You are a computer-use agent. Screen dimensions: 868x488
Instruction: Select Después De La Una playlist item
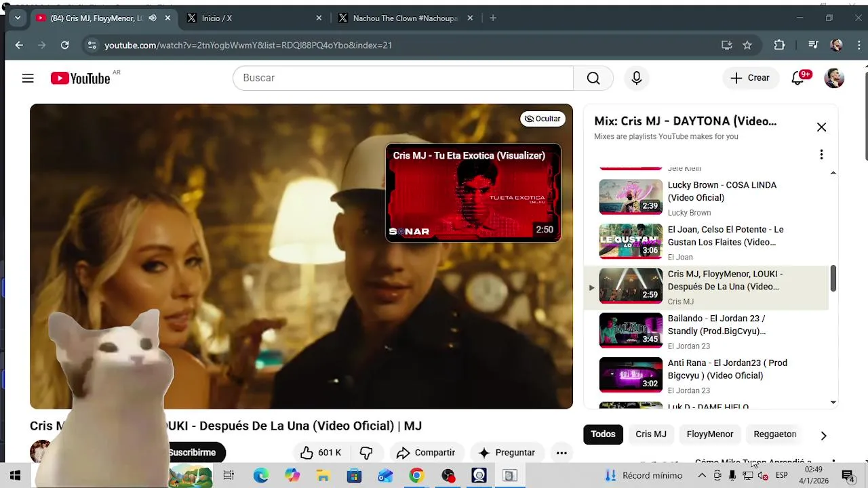tap(706, 287)
